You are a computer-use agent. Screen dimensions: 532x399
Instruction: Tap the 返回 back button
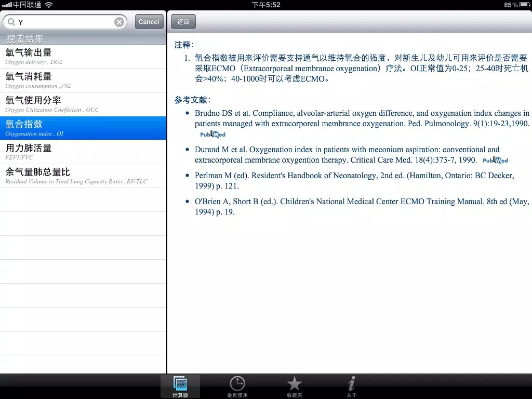tap(183, 22)
